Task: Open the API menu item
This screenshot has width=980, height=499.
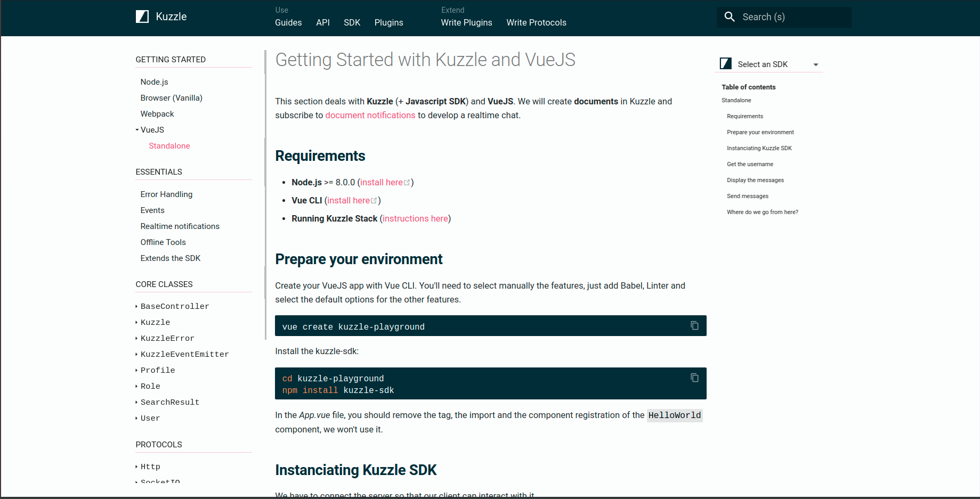Action: 323,22
